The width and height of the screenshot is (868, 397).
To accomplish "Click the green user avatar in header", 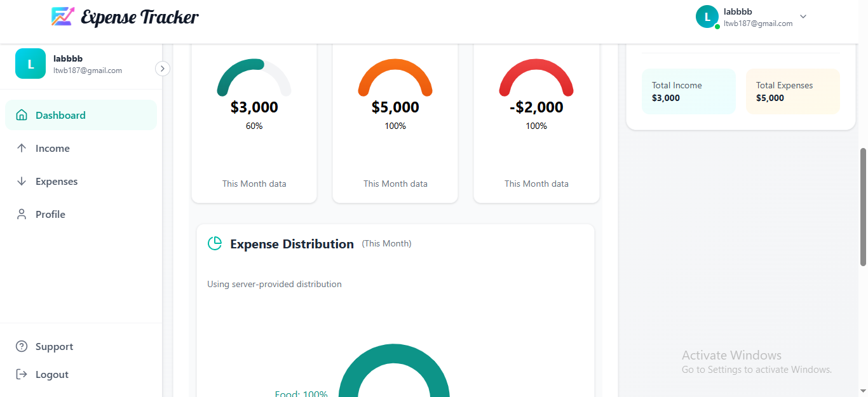I will 707,17.
